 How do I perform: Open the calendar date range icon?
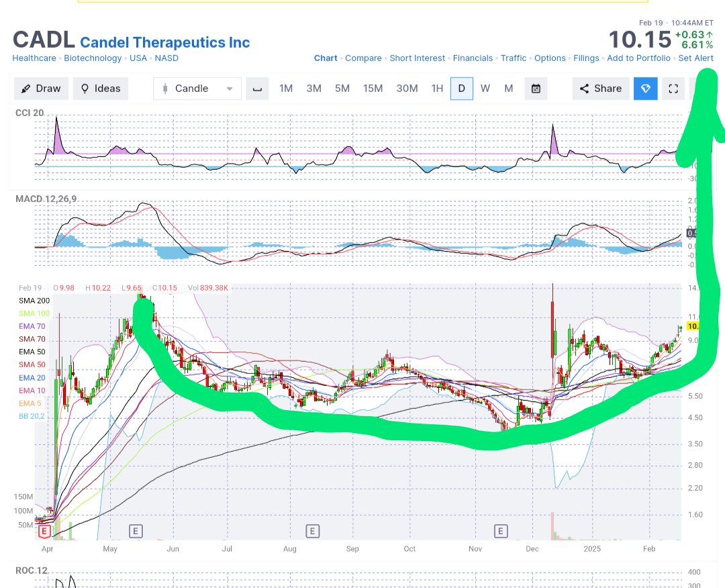coord(536,89)
